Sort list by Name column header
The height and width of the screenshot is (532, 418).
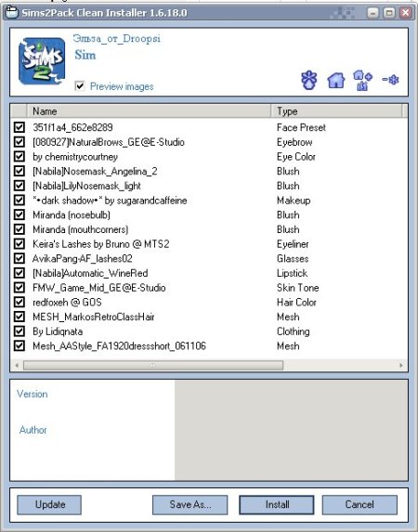[149, 111]
